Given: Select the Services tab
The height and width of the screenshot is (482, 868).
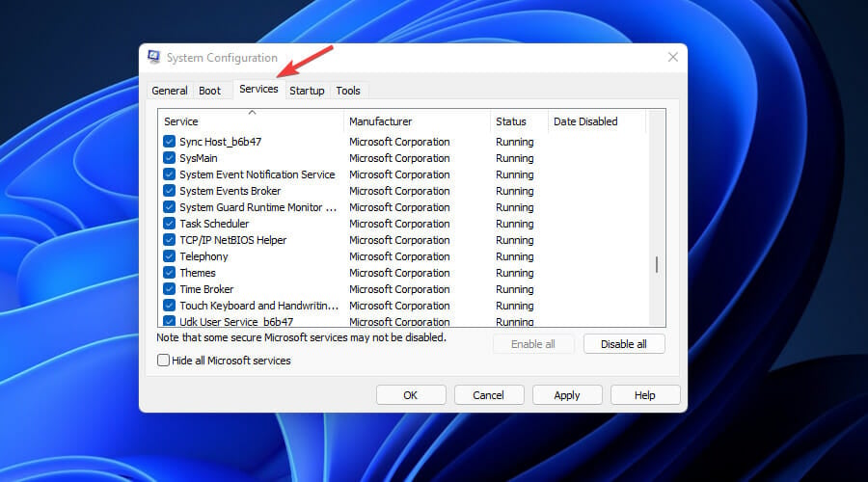Looking at the screenshot, I should click(258, 89).
